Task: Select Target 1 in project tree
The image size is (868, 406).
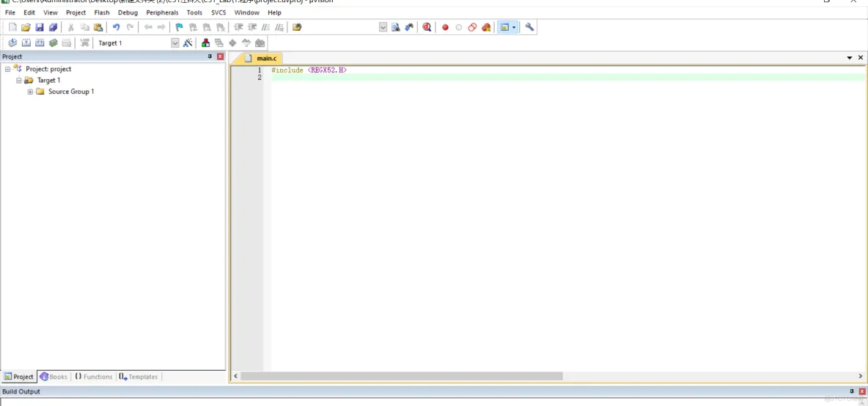Action: pyautogui.click(x=48, y=80)
